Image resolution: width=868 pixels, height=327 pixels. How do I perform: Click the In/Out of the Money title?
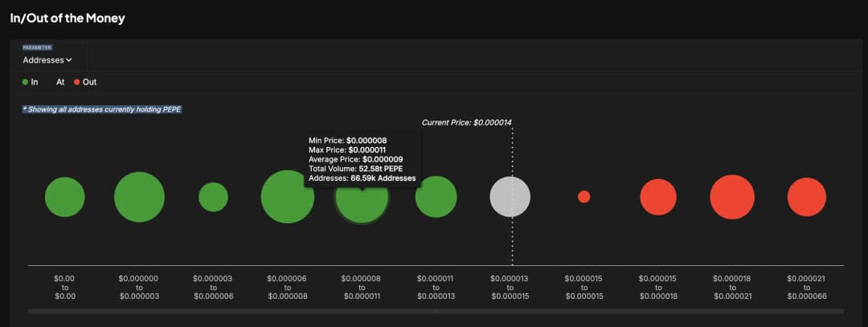point(68,18)
